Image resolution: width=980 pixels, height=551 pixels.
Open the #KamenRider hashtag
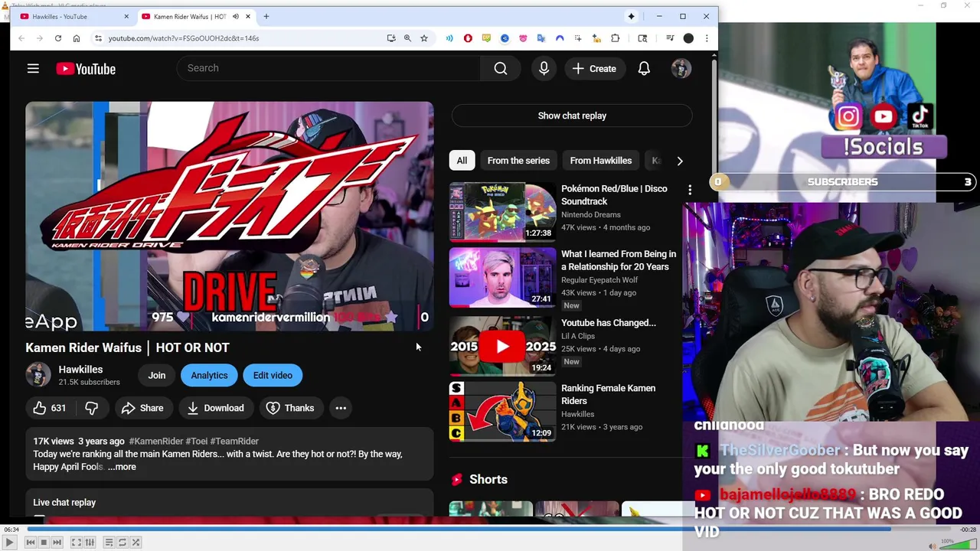pyautogui.click(x=156, y=442)
